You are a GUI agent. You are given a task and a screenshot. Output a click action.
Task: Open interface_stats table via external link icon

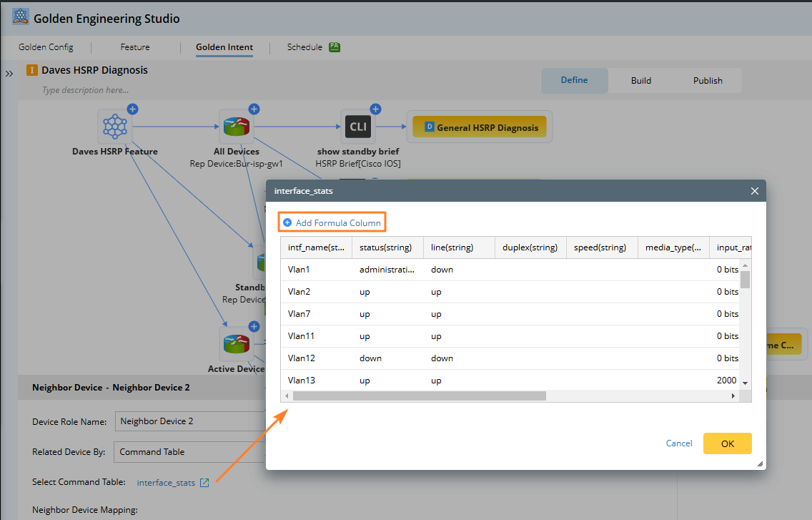point(204,483)
